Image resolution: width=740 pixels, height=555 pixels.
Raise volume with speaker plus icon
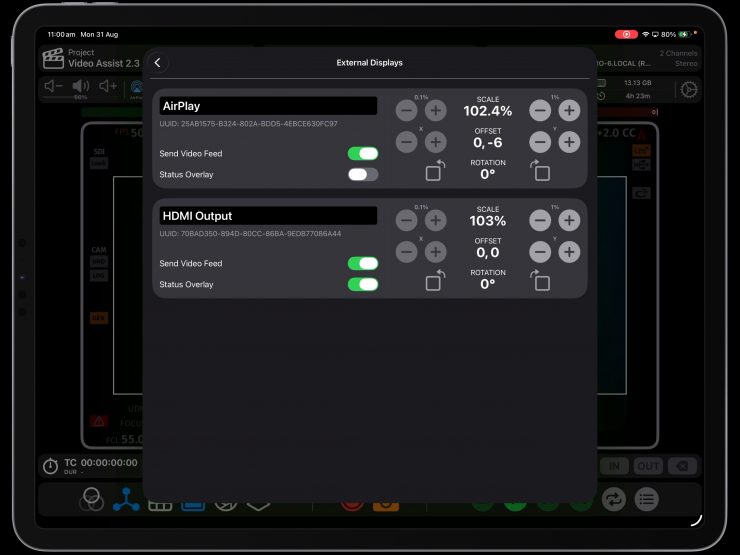[x=108, y=86]
